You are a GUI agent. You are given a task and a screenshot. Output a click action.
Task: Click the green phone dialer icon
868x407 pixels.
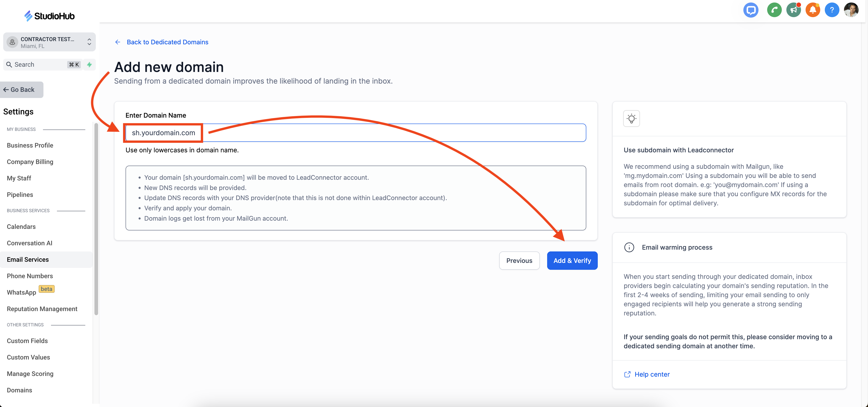(774, 10)
